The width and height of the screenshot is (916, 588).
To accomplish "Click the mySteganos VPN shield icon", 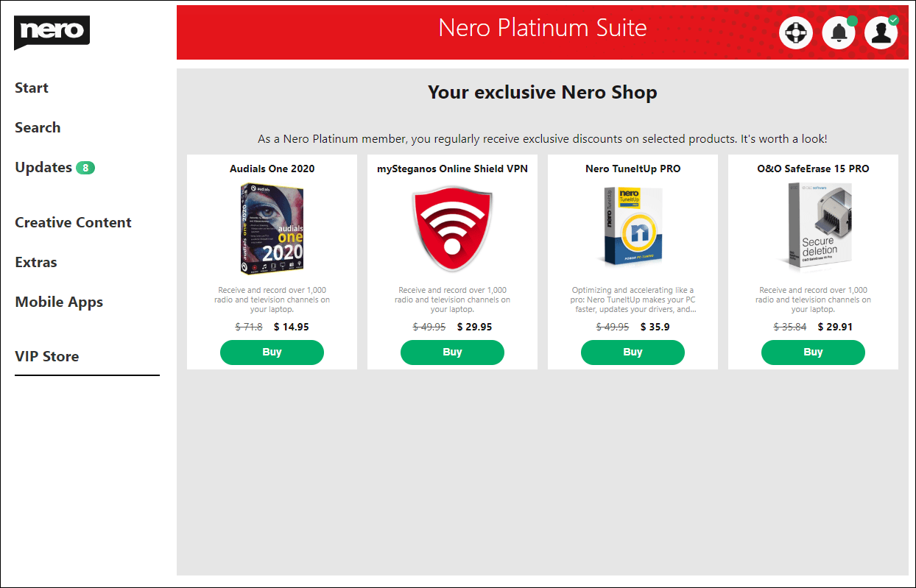I will (x=452, y=229).
